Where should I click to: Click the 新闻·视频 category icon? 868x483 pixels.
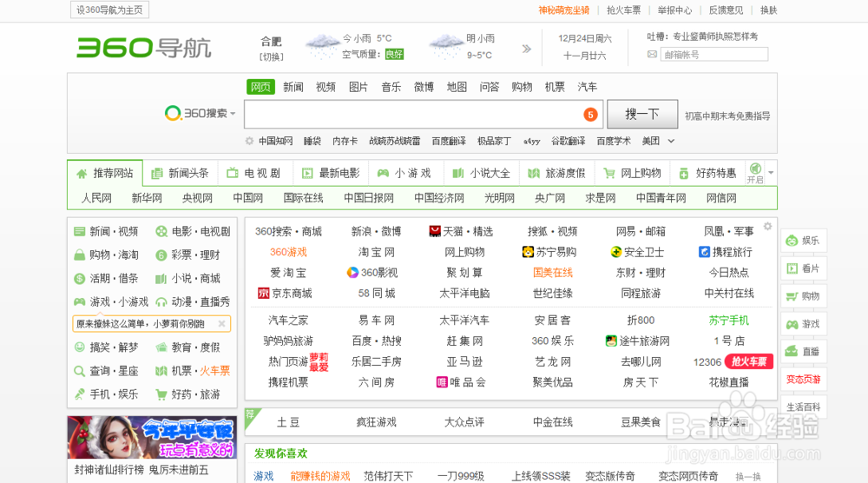click(79, 232)
